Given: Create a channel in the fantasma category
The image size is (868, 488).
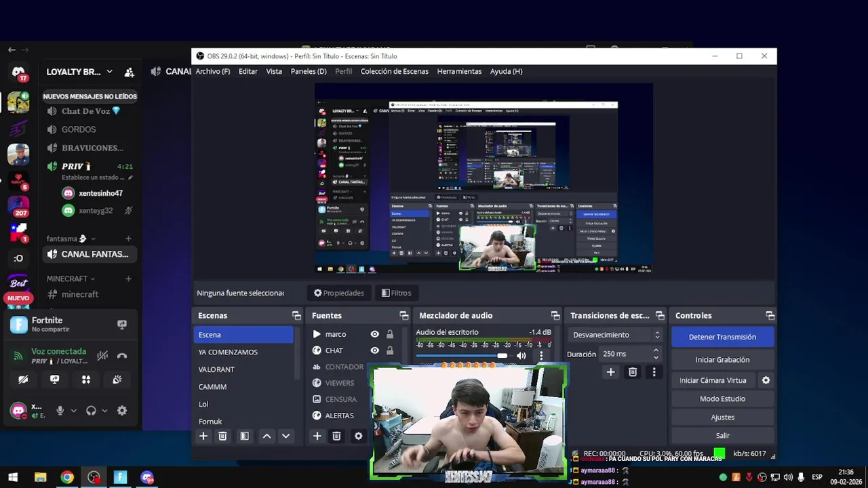Looking at the screenshot, I should click(x=128, y=239).
